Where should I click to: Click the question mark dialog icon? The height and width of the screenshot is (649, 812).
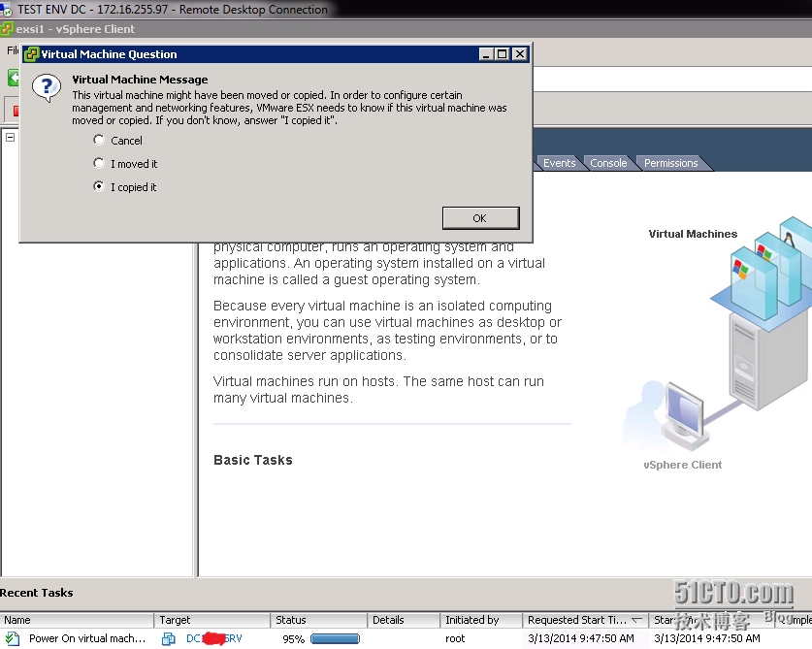(x=47, y=87)
